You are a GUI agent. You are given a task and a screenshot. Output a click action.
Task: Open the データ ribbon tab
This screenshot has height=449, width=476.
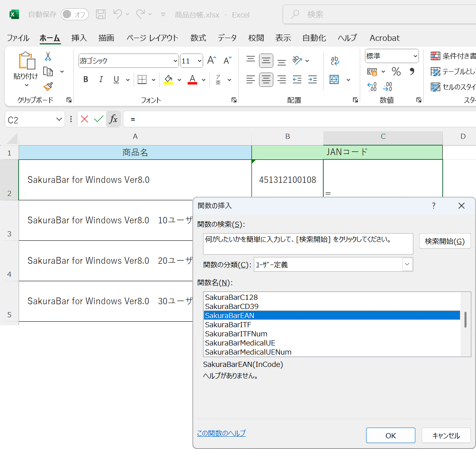point(226,38)
